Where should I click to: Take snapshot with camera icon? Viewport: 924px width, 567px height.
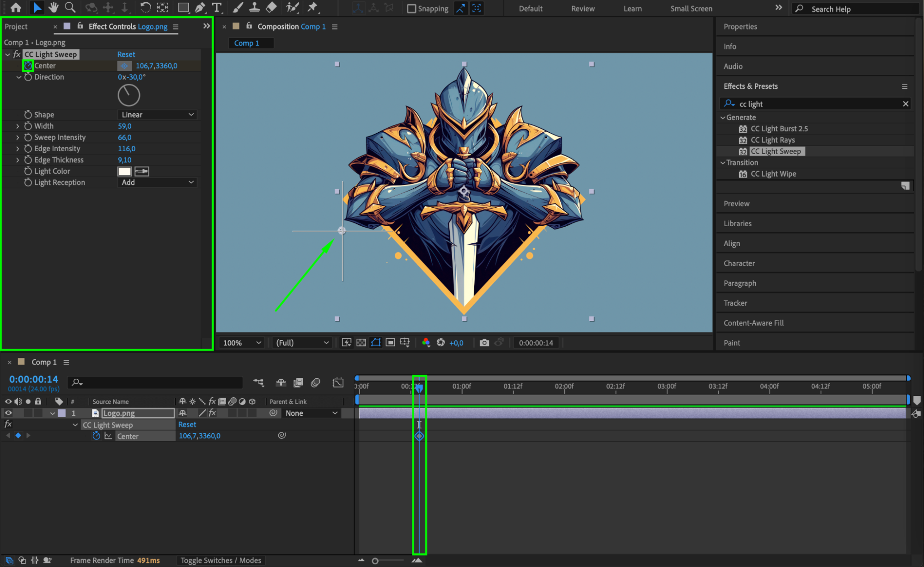[484, 343]
